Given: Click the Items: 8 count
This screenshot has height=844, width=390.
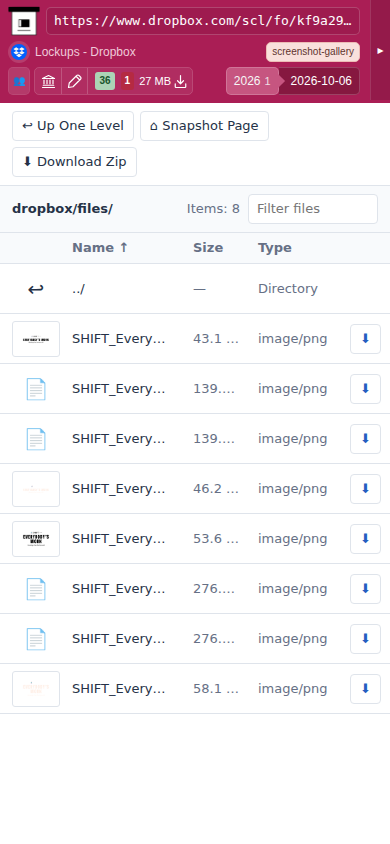Looking at the screenshot, I should coord(213,209).
